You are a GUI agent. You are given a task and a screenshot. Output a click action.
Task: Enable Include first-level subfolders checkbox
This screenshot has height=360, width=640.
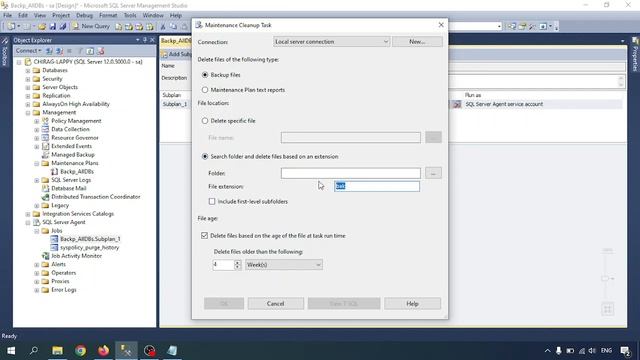coord(212,202)
